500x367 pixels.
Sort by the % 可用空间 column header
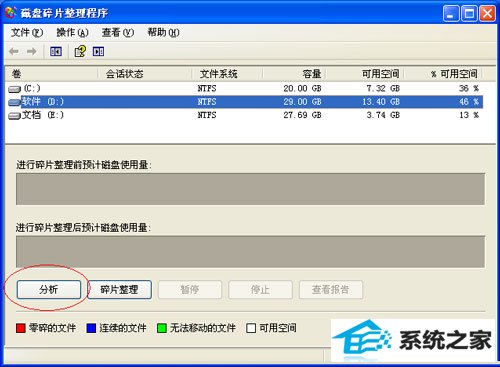click(443, 74)
